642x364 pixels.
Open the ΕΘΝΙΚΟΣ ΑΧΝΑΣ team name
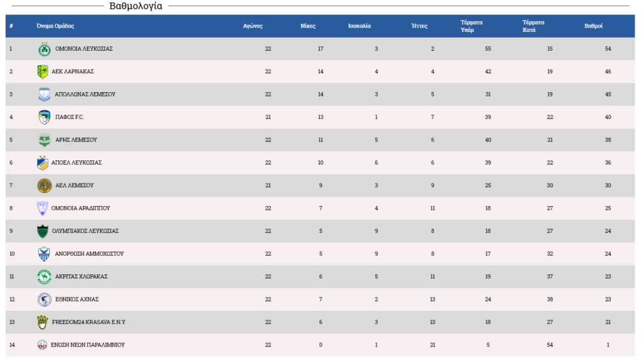tap(77, 299)
